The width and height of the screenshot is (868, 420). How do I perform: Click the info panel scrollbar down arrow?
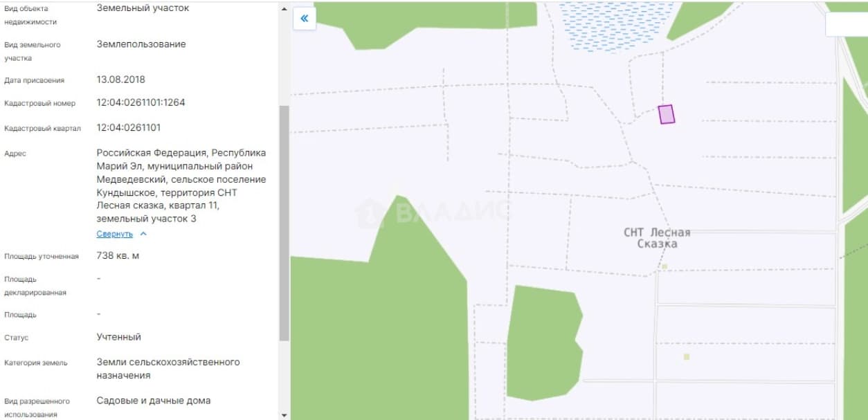(284, 414)
